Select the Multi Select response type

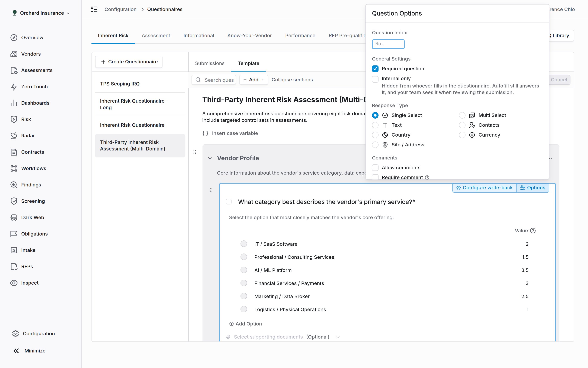[462, 115]
